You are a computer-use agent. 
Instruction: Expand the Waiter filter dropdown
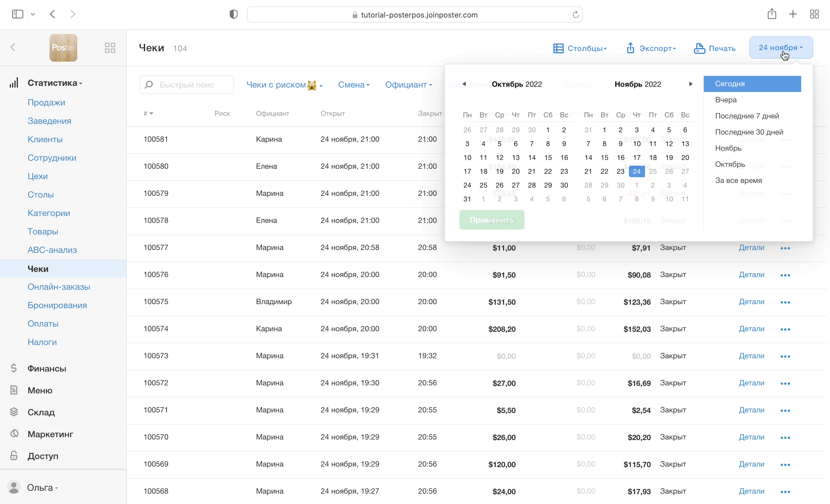pyautogui.click(x=408, y=85)
